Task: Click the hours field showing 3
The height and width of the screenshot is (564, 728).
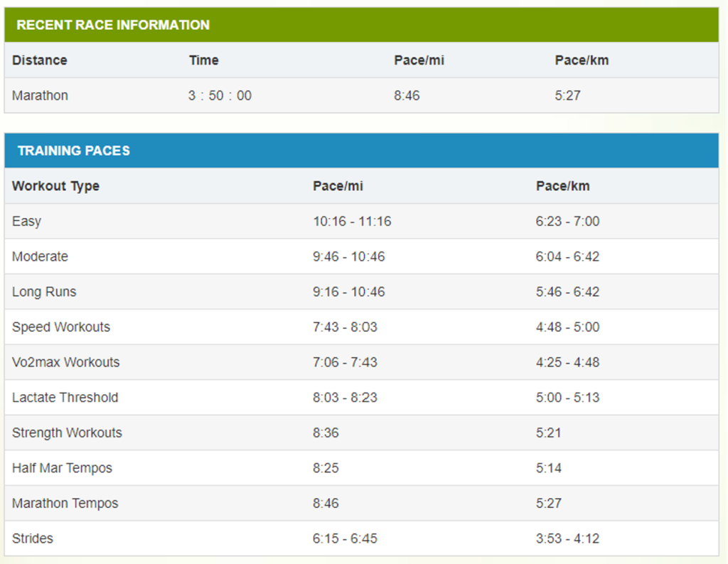Action: click(192, 95)
